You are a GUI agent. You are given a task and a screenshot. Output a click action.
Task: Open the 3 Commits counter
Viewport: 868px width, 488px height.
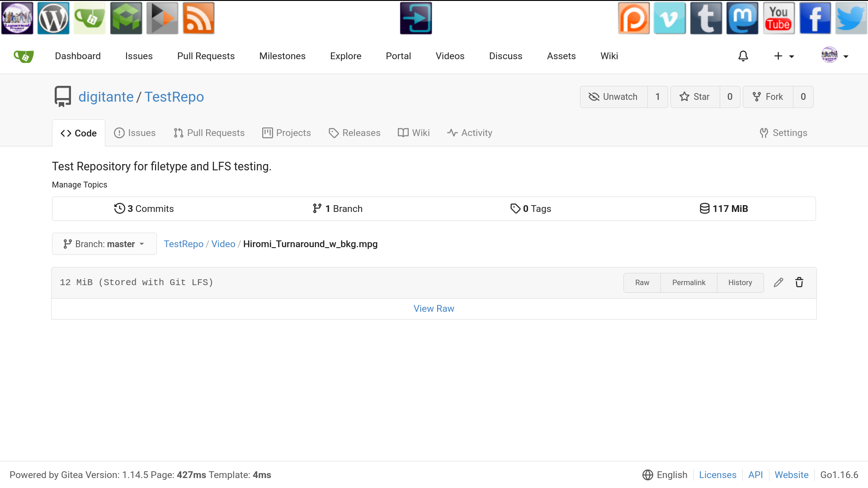[144, 209]
